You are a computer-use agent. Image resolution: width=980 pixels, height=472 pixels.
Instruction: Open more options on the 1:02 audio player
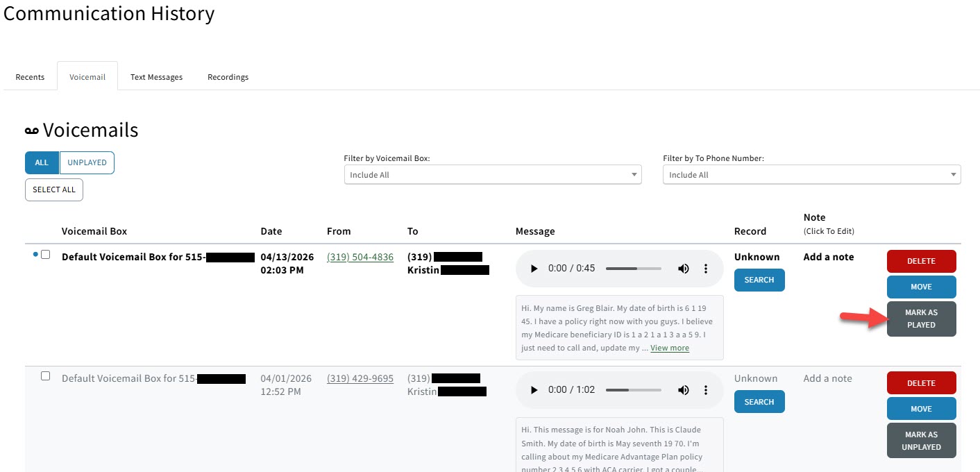click(706, 390)
